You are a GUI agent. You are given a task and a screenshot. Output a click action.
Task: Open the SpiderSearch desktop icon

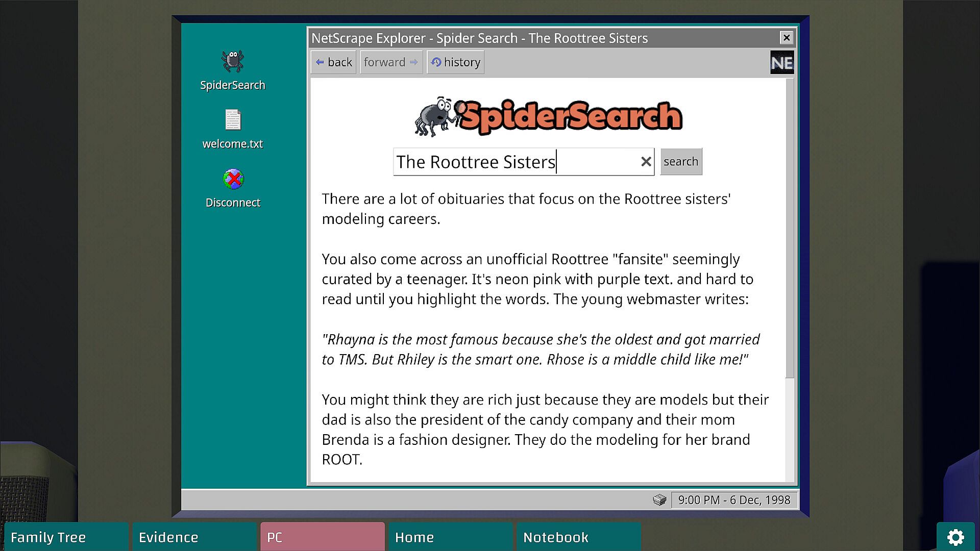(232, 62)
